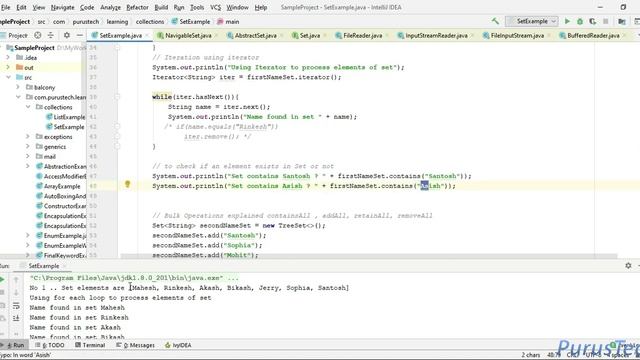Rerun SetExample from Run panel
Viewport: 640px width, 360px height.
click(x=2, y=280)
